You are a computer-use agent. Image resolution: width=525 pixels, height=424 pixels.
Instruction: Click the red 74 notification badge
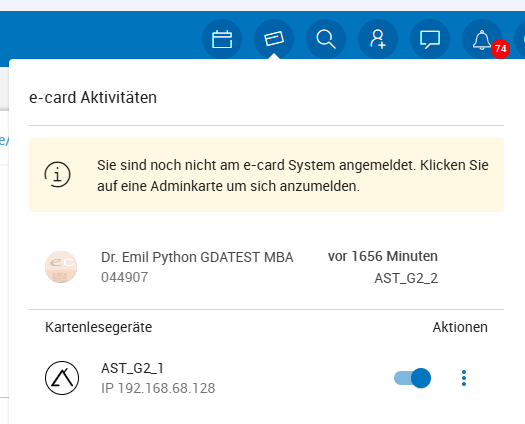click(501, 49)
